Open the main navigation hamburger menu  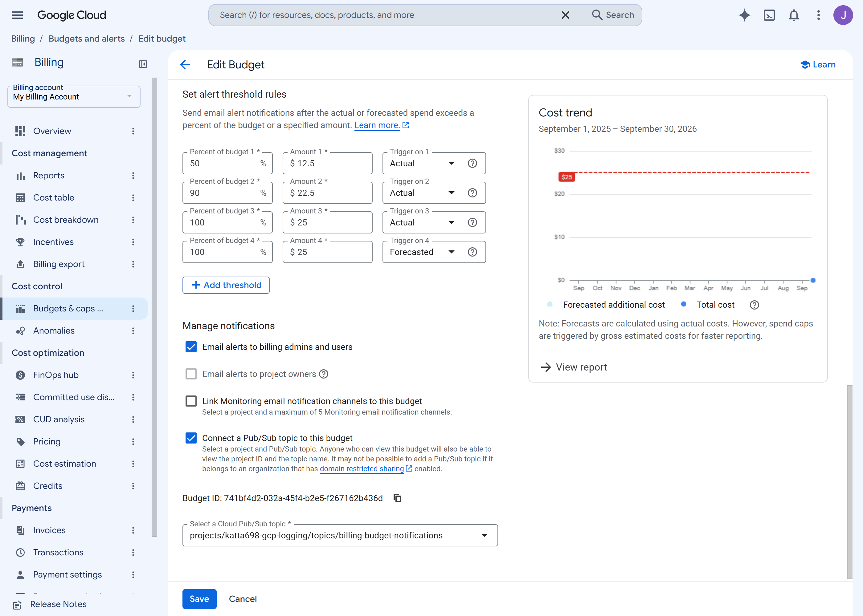(17, 15)
